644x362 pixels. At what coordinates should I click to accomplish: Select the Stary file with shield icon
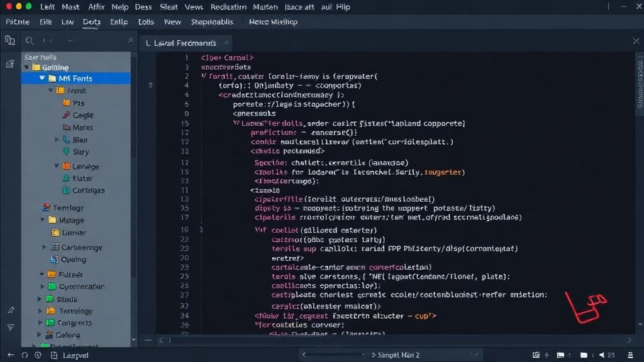(80, 152)
